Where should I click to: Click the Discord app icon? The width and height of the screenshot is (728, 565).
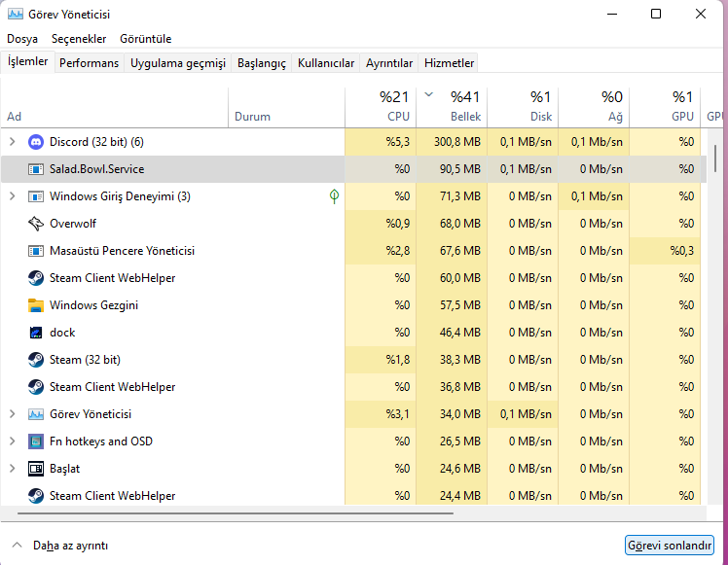(x=37, y=142)
